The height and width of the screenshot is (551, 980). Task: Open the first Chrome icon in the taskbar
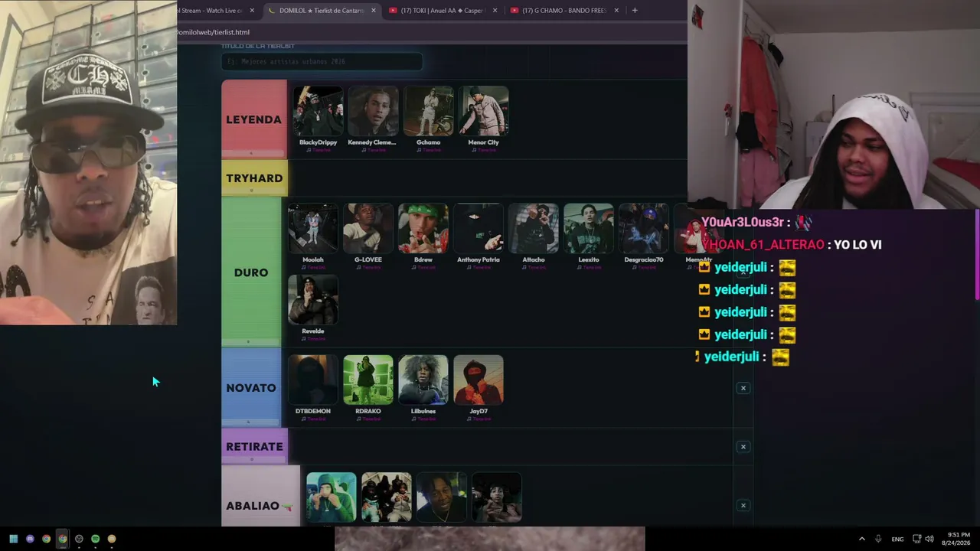point(46,539)
